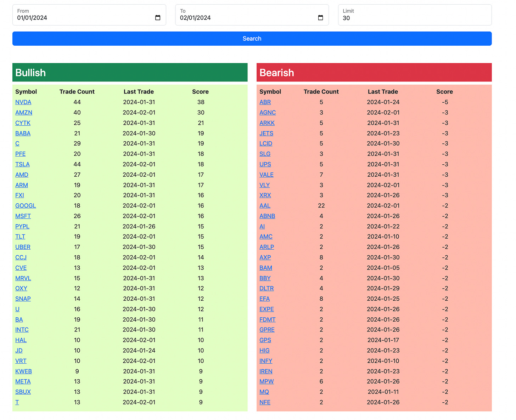Open the From date calendar picker icon
The image size is (516, 420).
[158, 18]
